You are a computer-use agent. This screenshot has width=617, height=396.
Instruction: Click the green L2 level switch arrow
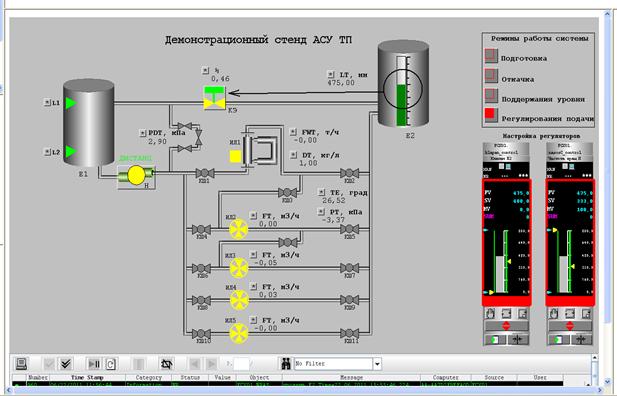pyautogui.click(x=71, y=152)
